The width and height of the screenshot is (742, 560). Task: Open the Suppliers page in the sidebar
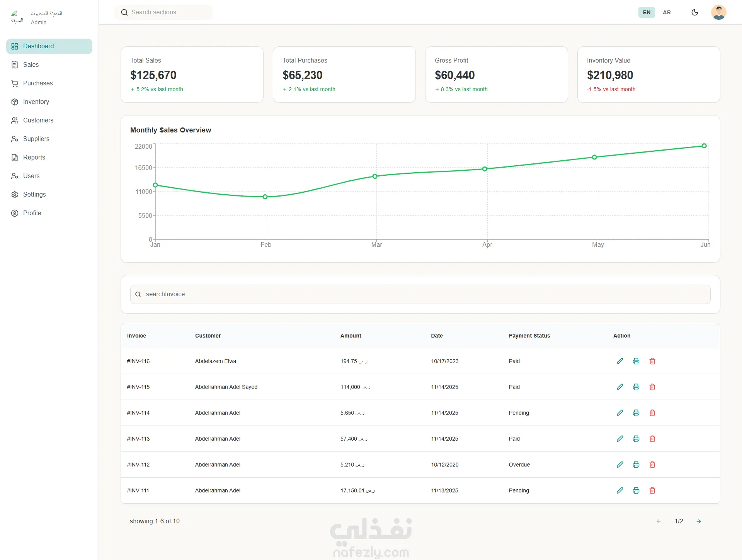point(36,139)
